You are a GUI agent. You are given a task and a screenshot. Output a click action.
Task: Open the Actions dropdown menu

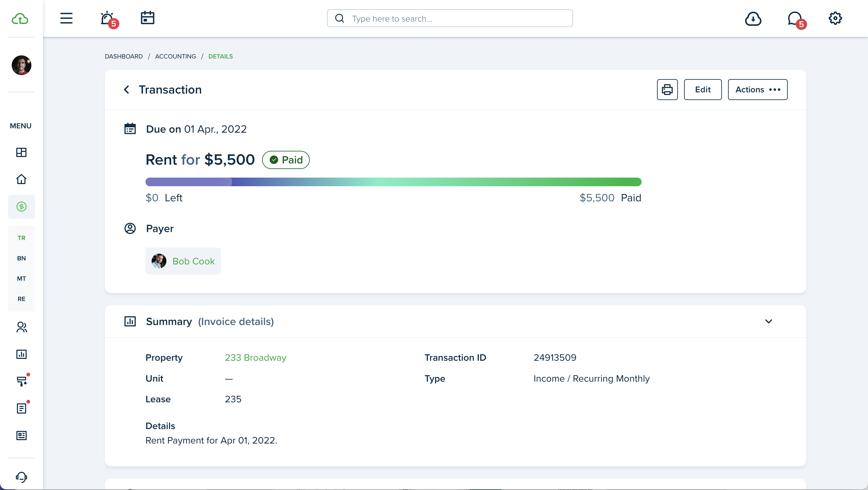757,90
